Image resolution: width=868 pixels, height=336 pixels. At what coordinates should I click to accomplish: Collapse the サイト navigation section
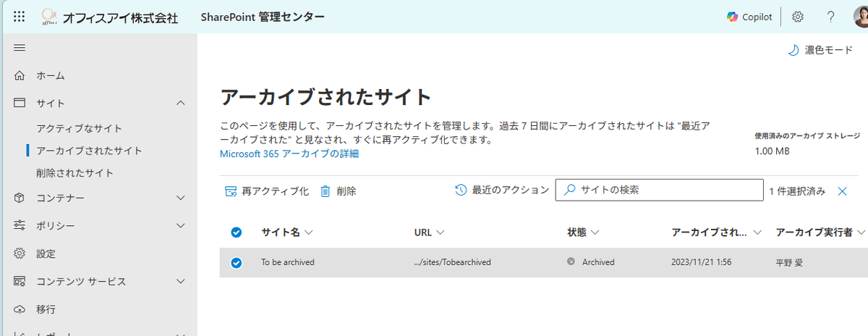click(181, 103)
